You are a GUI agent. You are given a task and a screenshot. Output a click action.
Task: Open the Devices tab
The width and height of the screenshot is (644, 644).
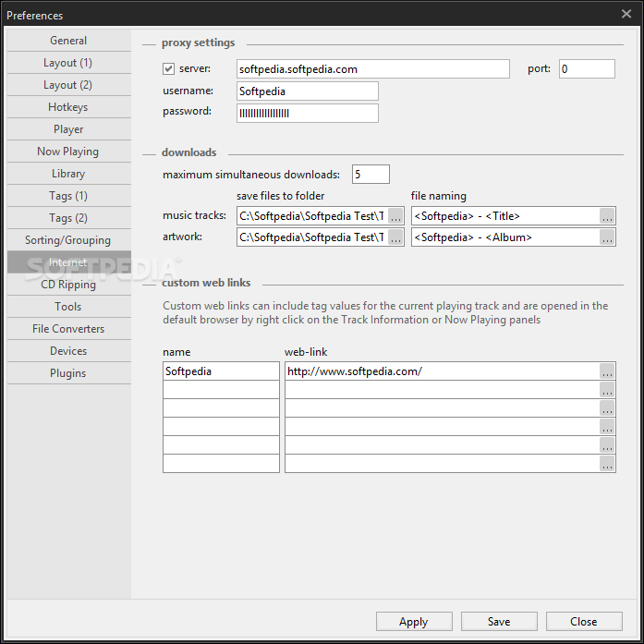(69, 351)
